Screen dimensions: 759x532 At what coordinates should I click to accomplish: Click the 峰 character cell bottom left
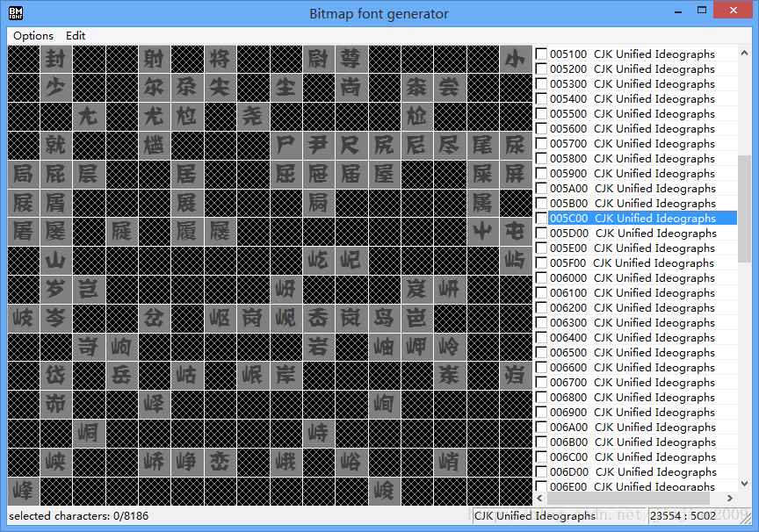point(23,492)
